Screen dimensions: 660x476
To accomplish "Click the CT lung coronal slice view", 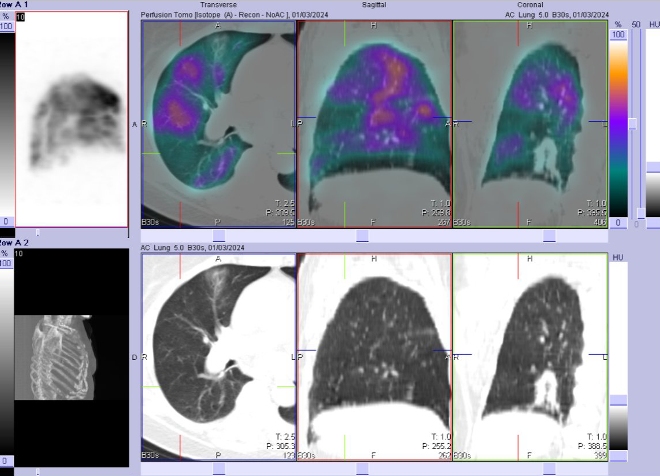I will point(530,357).
